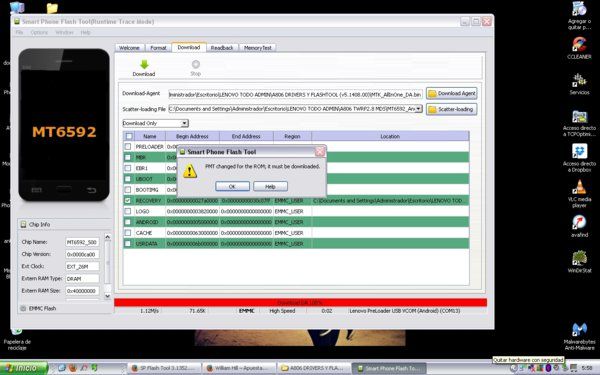Uncheck the RECOVERY row checkbox
This screenshot has height=375, width=600.
(128, 200)
